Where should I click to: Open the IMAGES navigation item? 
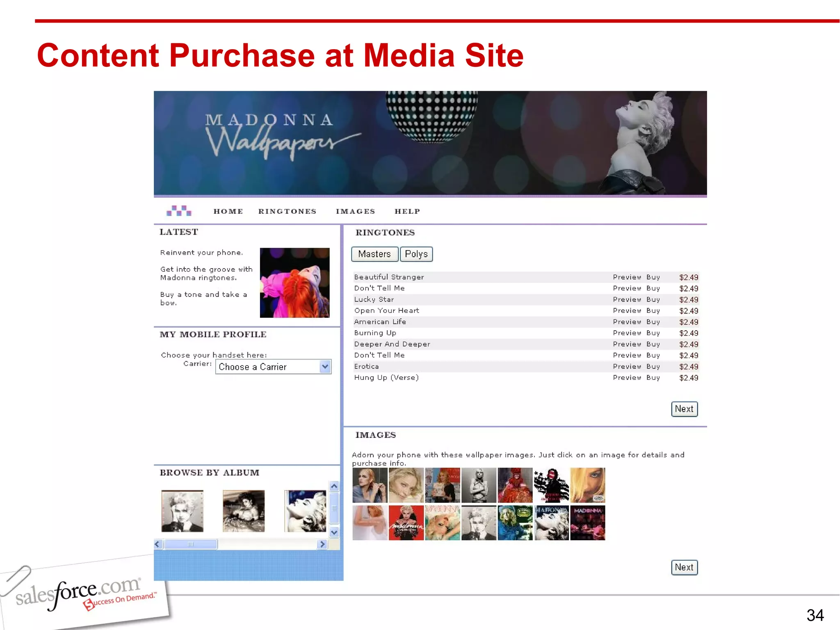tap(356, 211)
